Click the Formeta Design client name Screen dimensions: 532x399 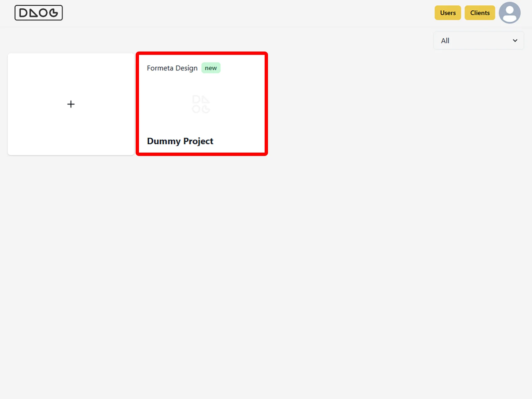click(172, 68)
